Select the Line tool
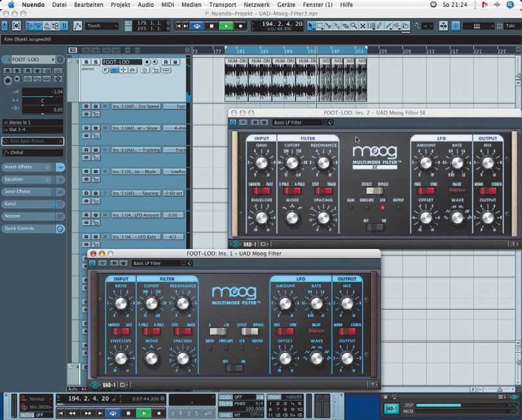 (x=388, y=26)
